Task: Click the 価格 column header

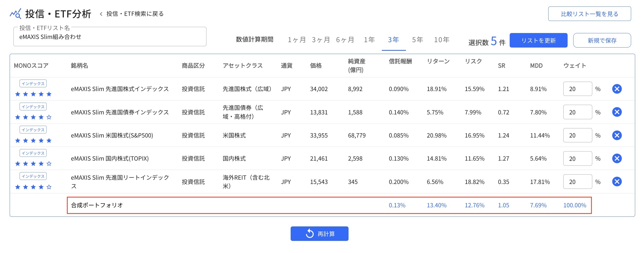Action: click(x=316, y=66)
